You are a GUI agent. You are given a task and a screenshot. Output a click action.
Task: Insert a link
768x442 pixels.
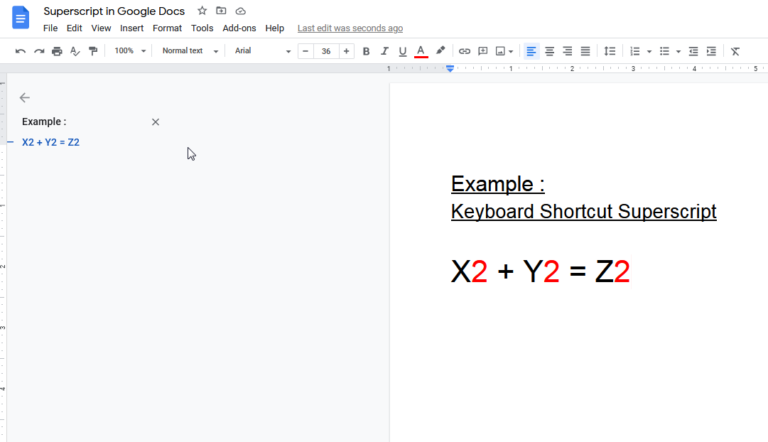[464, 51]
